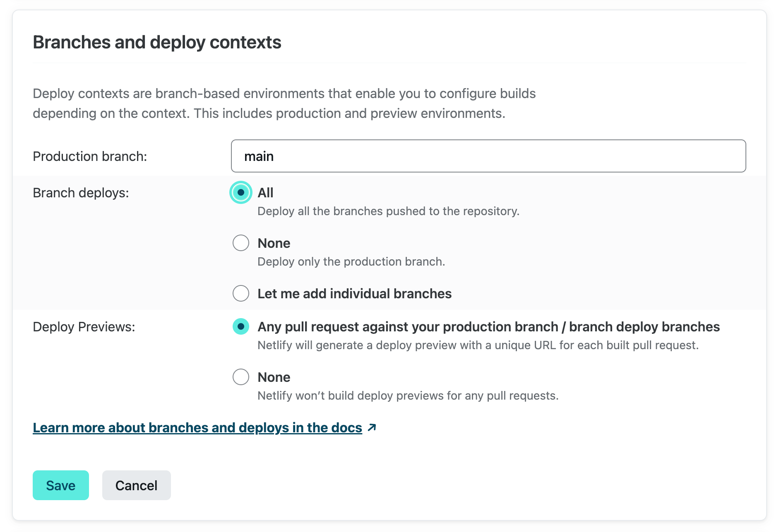The height and width of the screenshot is (532, 779).
Task: Click the 'None' label under Branch deploys
Action: [274, 243]
